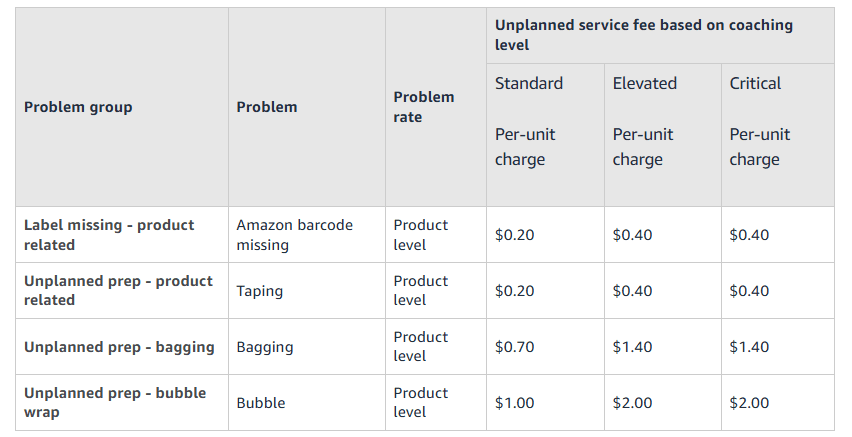The width and height of the screenshot is (852, 437).
Task: Click the Unplanned prep - bagging cell
Action: tap(119, 347)
